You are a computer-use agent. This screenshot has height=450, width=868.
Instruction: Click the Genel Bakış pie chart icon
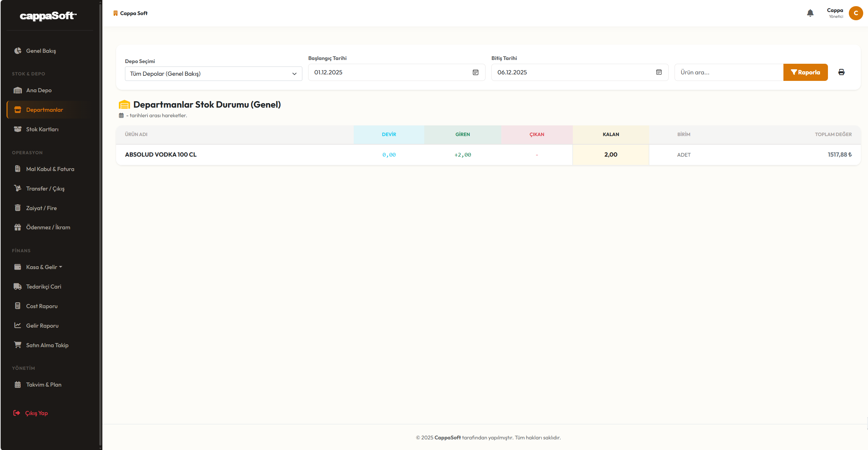point(18,51)
